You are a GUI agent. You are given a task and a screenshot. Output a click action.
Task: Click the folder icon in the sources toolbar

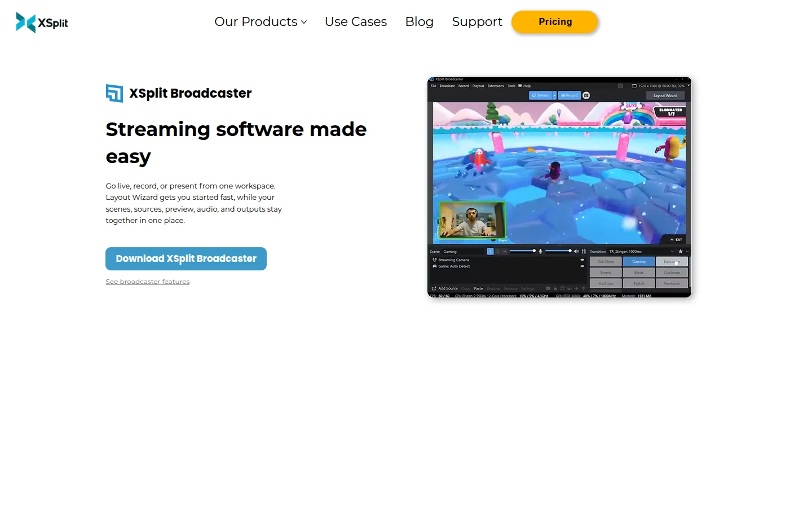[548, 288]
